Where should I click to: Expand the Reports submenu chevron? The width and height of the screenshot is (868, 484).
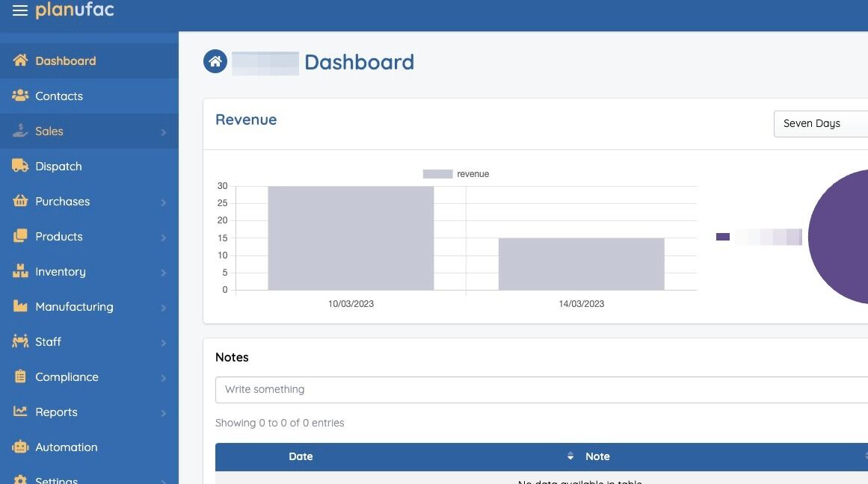click(163, 413)
